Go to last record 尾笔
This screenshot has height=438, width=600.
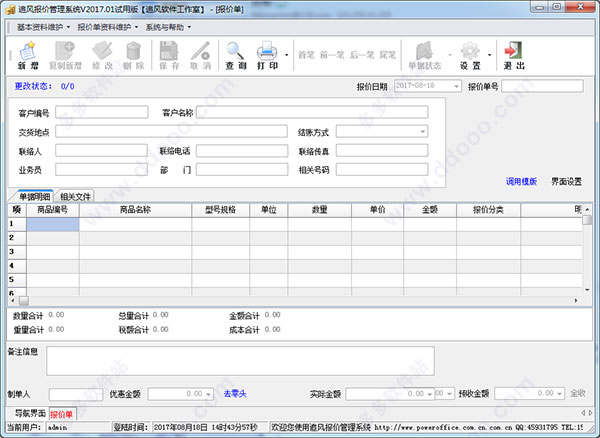[x=387, y=55]
